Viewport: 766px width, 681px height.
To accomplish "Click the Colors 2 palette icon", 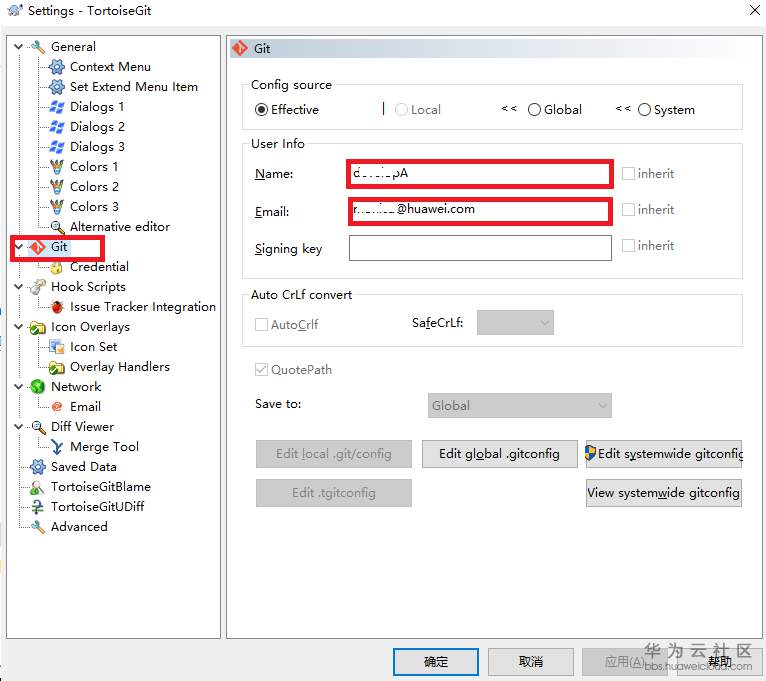I will (x=57, y=187).
